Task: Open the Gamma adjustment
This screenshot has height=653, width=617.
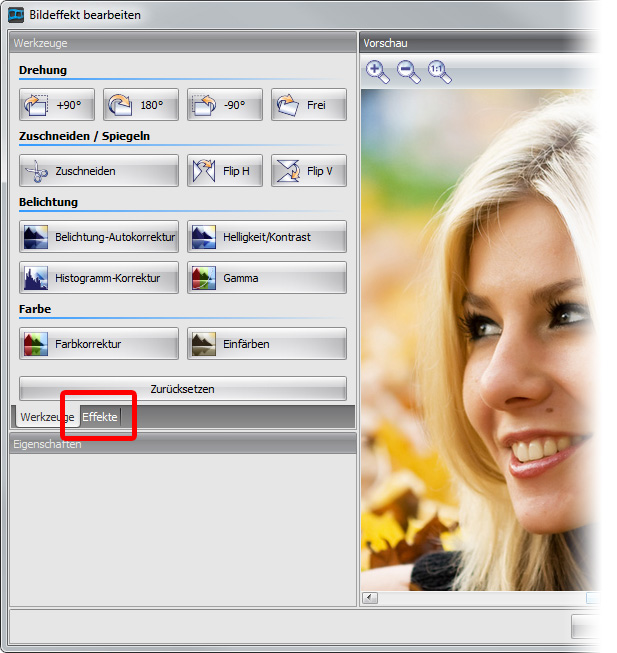Action: tap(266, 278)
